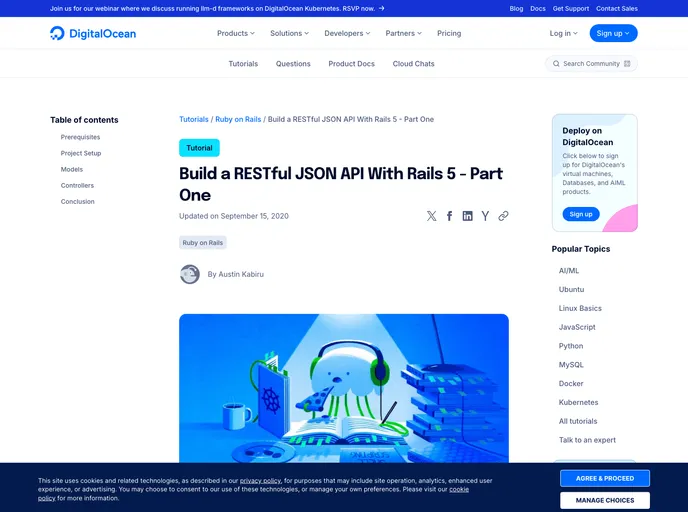
Task: Open the Docker topic
Action: tap(570, 383)
